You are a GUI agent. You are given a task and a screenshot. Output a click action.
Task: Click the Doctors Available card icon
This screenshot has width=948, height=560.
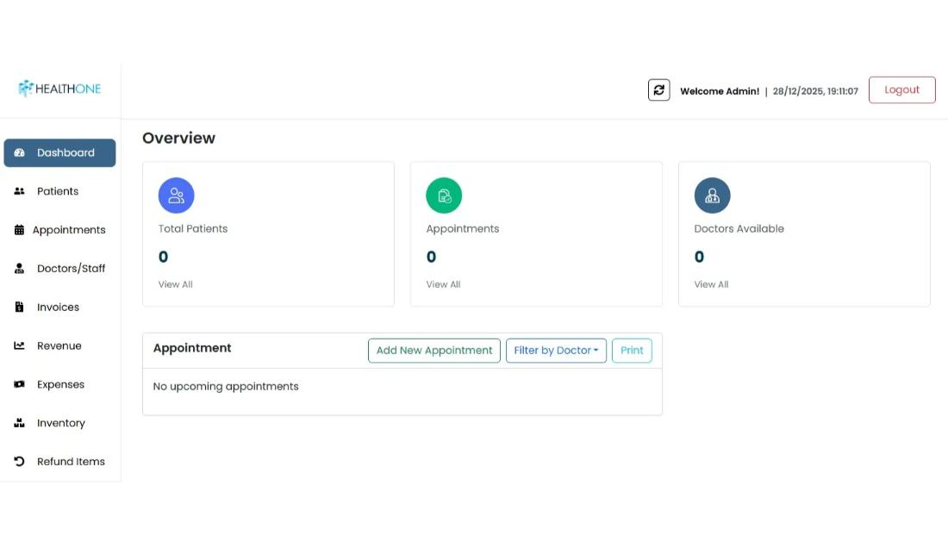click(712, 196)
